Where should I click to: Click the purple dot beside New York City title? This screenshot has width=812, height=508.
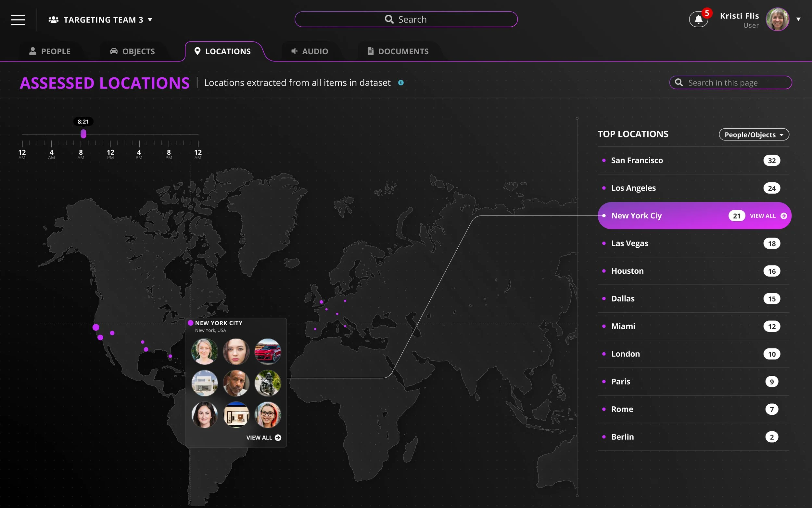tap(190, 323)
